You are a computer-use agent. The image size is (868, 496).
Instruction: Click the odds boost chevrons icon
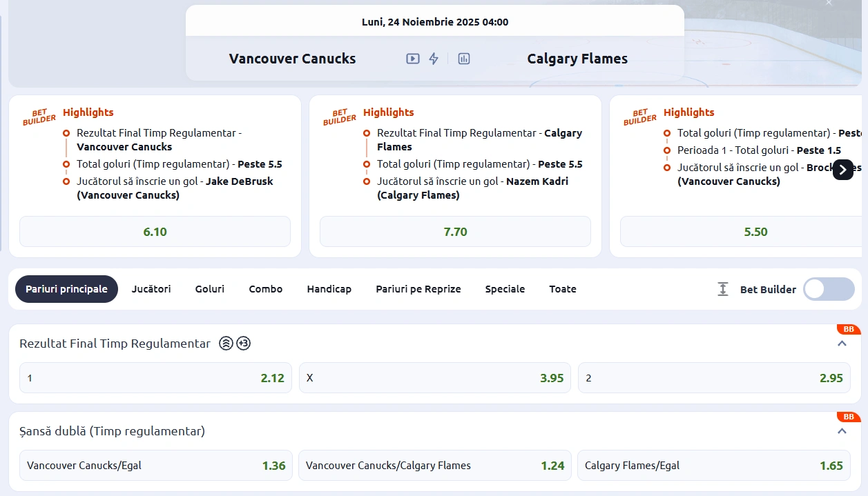pyautogui.click(x=225, y=343)
